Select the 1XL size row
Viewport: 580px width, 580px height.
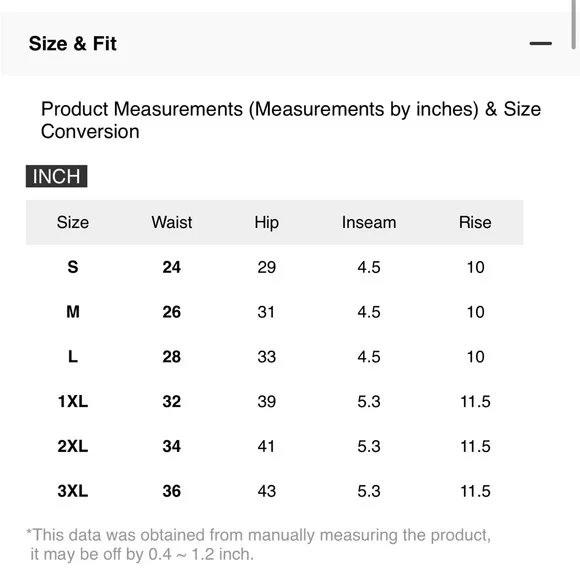(274, 401)
